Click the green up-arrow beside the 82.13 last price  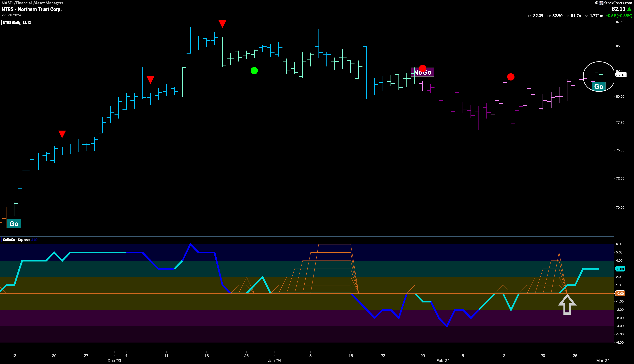tap(629, 9)
